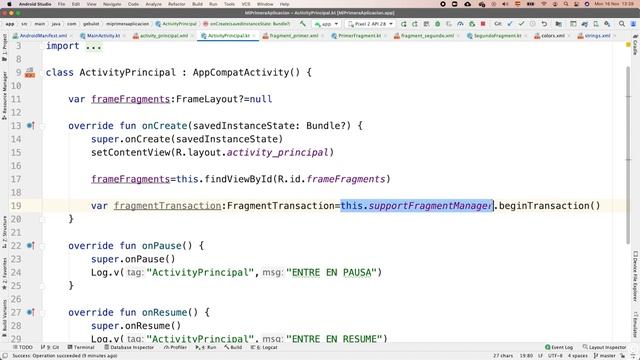Open the Gradle side panel
The image size is (640, 360).
coord(636,45)
